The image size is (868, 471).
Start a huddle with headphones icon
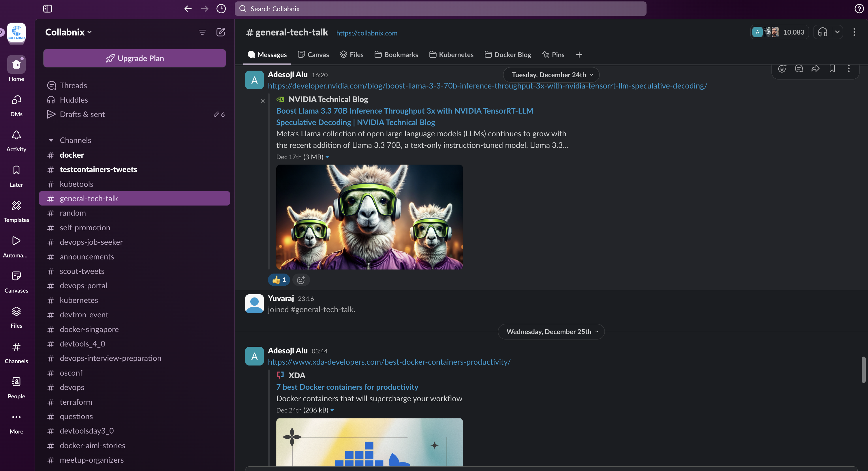822,32
